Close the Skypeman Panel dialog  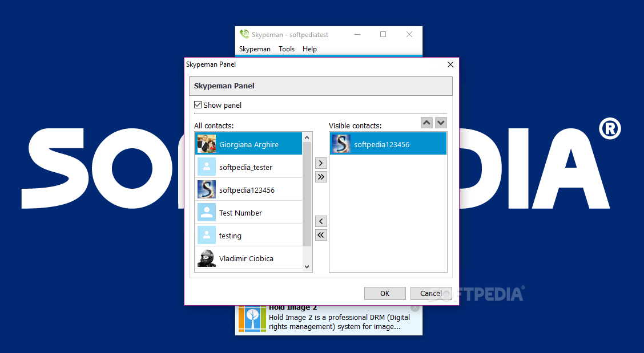pyautogui.click(x=450, y=64)
